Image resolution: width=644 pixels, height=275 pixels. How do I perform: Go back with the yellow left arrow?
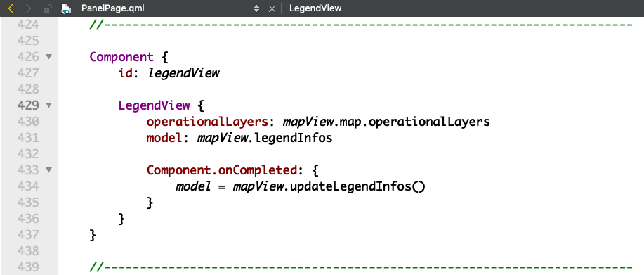tap(11, 8)
